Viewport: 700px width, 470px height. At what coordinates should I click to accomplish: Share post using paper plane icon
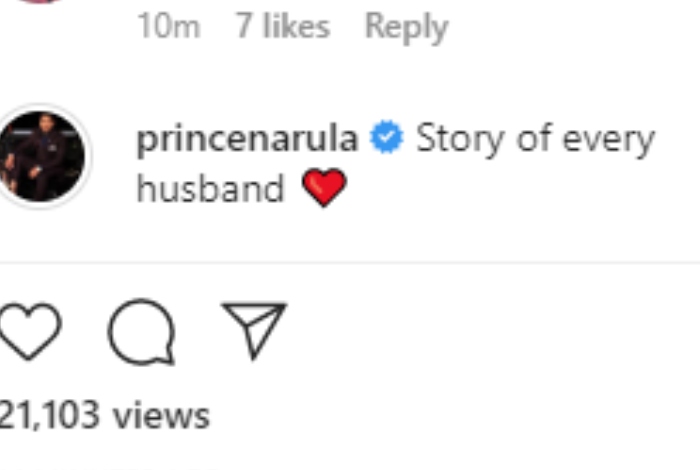coord(254,330)
